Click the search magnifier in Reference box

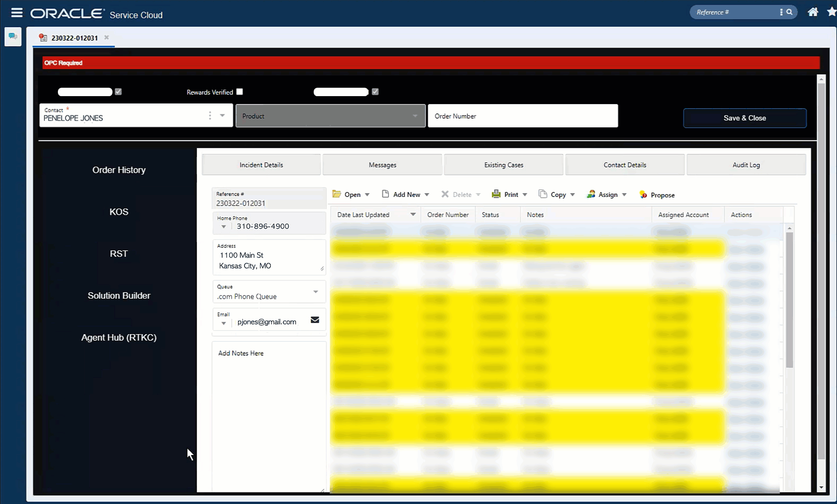789,12
